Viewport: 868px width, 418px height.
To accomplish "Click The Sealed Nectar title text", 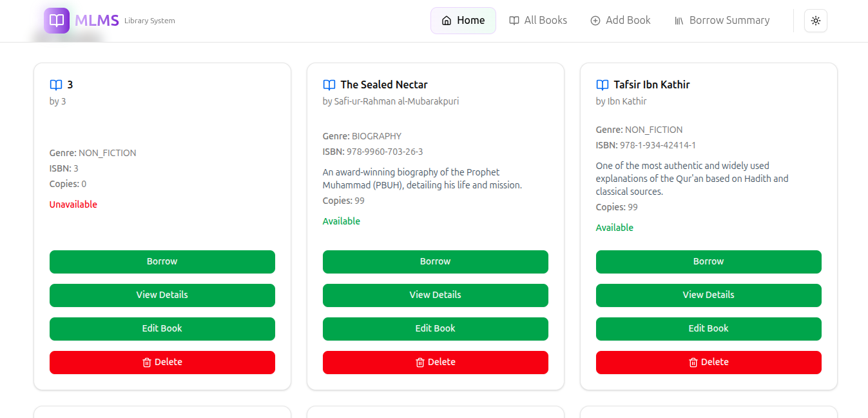I will pyautogui.click(x=384, y=85).
